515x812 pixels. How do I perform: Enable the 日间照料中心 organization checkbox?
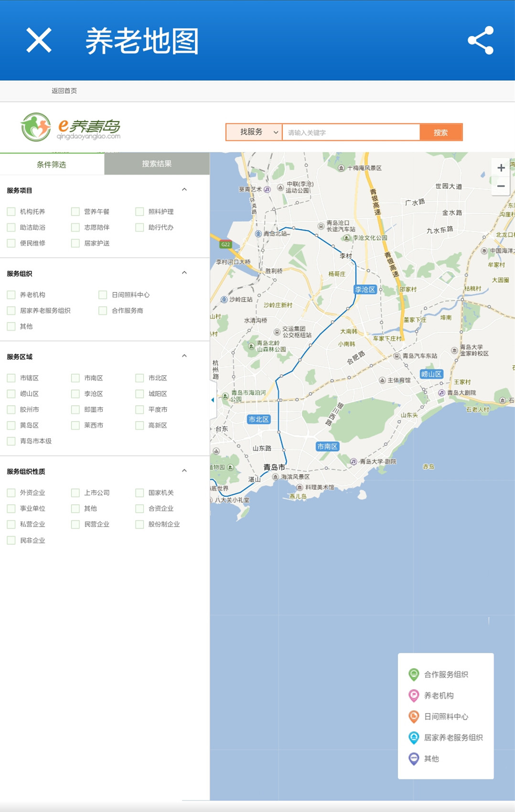(x=103, y=295)
